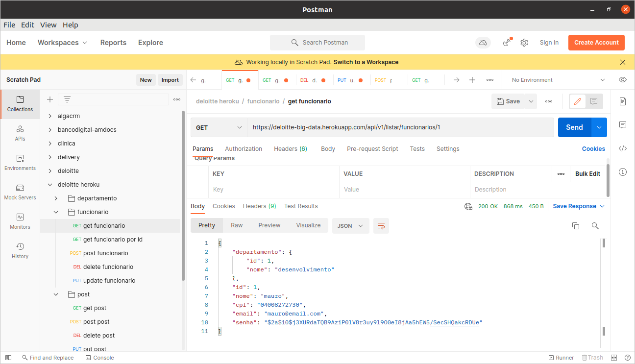Open the request info icon in right sidebar
The height and width of the screenshot is (364, 635).
(623, 172)
